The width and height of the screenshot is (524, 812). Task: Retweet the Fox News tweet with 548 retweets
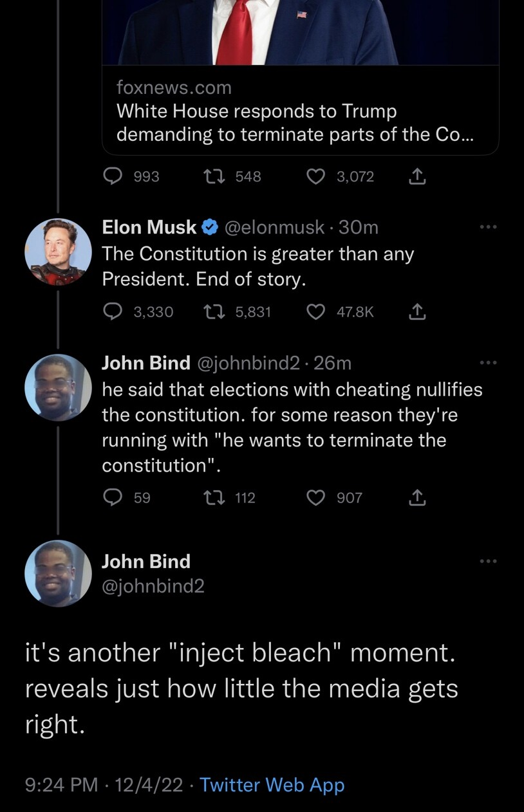211,176
